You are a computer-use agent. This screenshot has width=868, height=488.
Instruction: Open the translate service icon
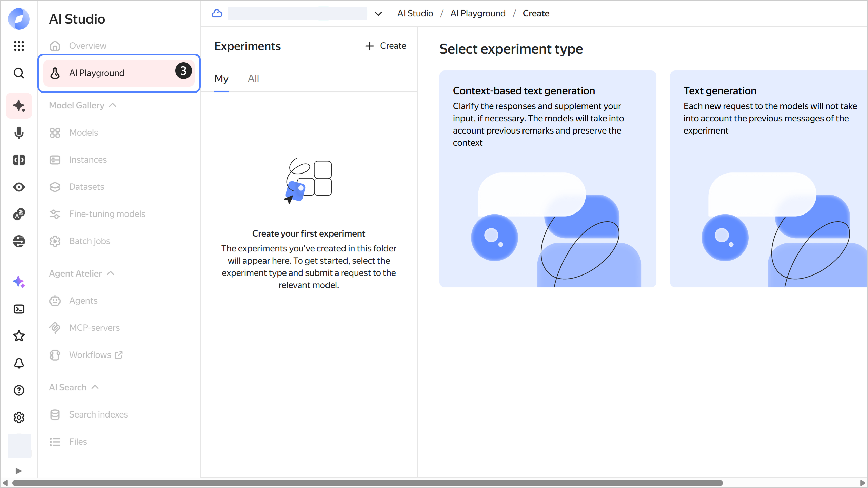[19, 214]
